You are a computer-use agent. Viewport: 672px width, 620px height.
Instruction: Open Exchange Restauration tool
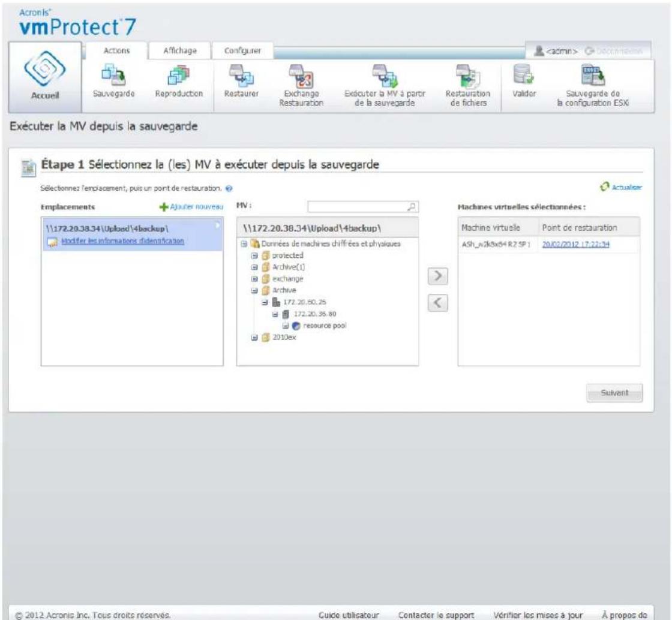click(301, 86)
